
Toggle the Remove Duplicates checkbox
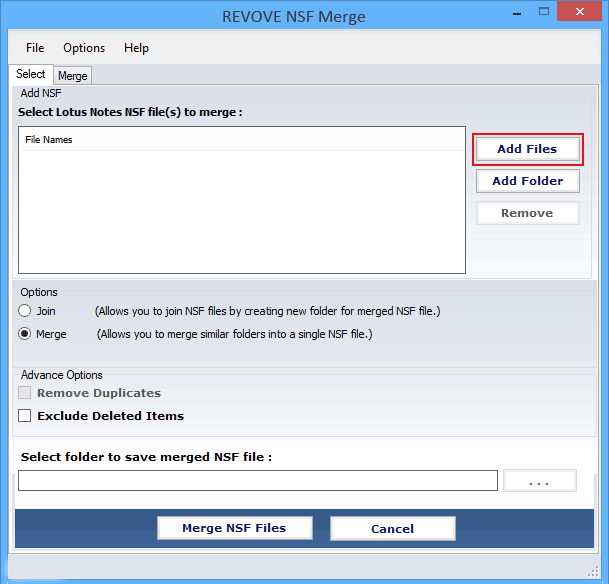(x=24, y=393)
